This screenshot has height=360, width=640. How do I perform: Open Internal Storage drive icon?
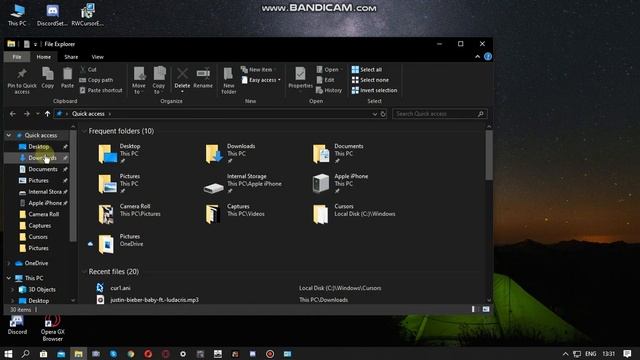[213, 188]
